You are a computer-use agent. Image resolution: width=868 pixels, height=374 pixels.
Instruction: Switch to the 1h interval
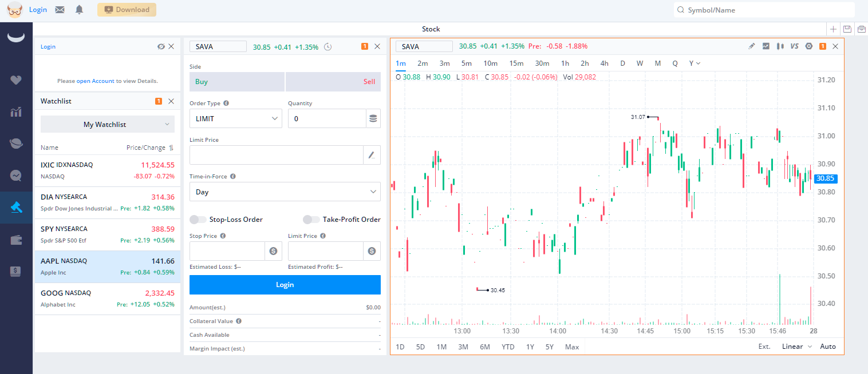pyautogui.click(x=565, y=63)
